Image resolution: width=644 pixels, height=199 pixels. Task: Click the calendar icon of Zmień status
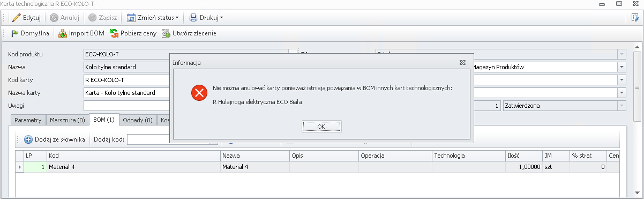coord(131,17)
